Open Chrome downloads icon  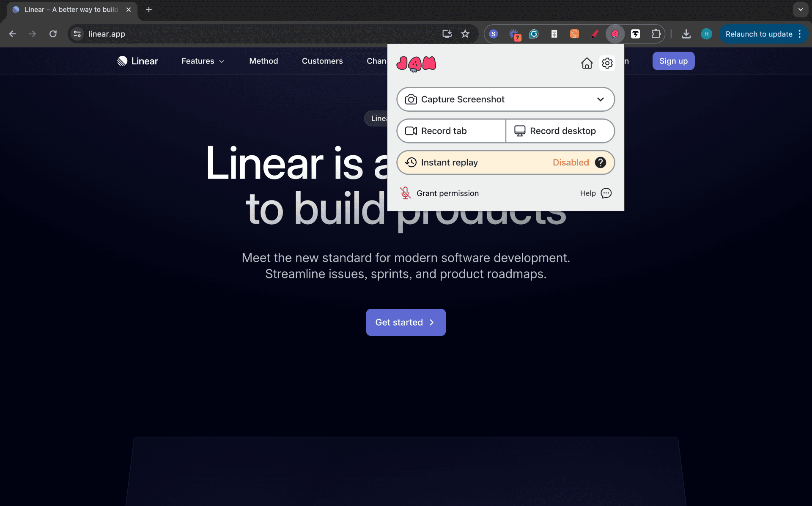(686, 34)
